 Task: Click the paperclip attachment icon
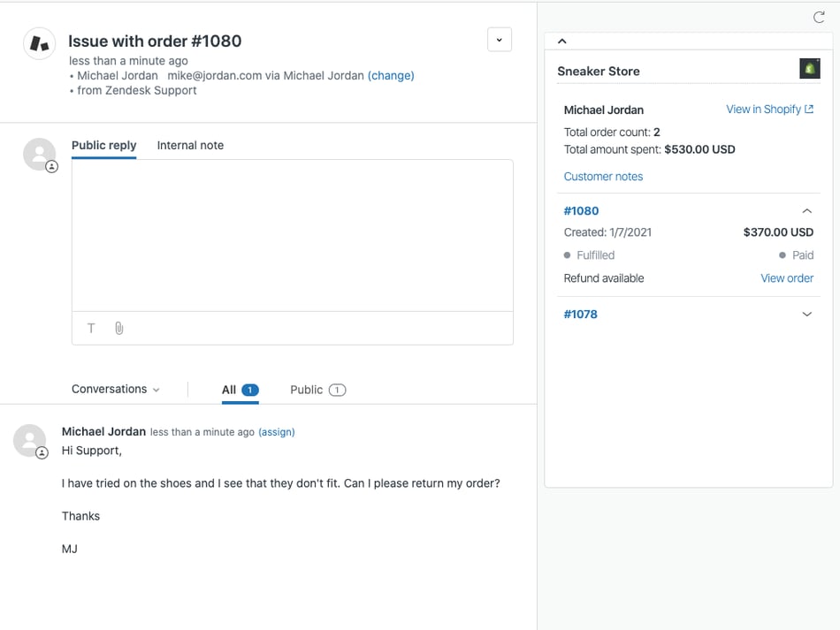tap(119, 328)
